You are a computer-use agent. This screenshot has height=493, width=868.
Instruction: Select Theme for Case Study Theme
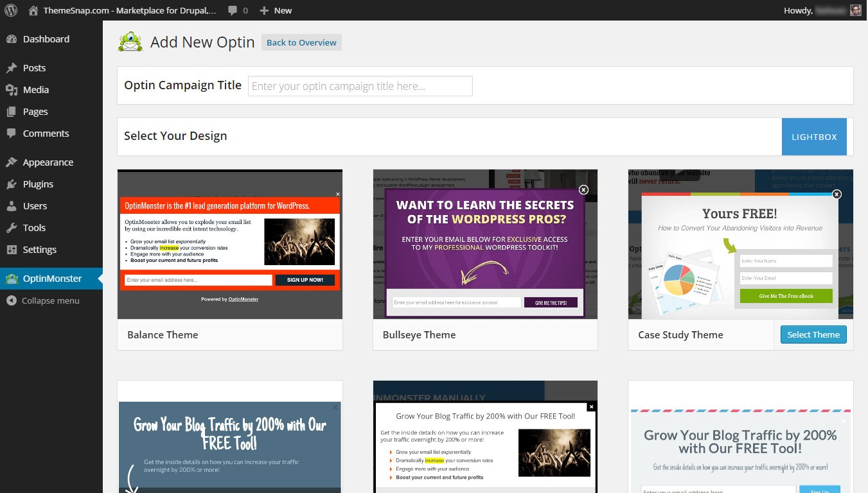click(x=813, y=334)
